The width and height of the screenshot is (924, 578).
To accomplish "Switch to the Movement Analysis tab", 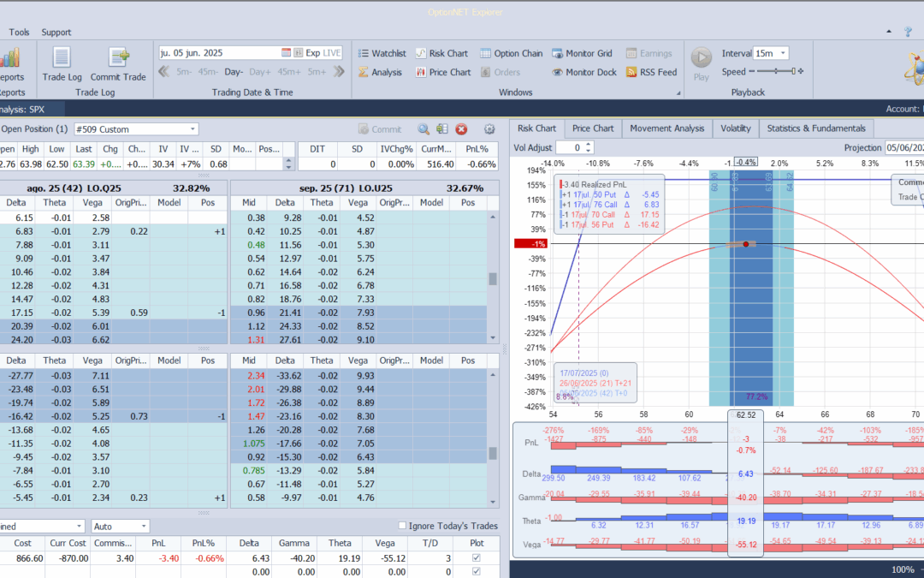I will coord(666,128).
